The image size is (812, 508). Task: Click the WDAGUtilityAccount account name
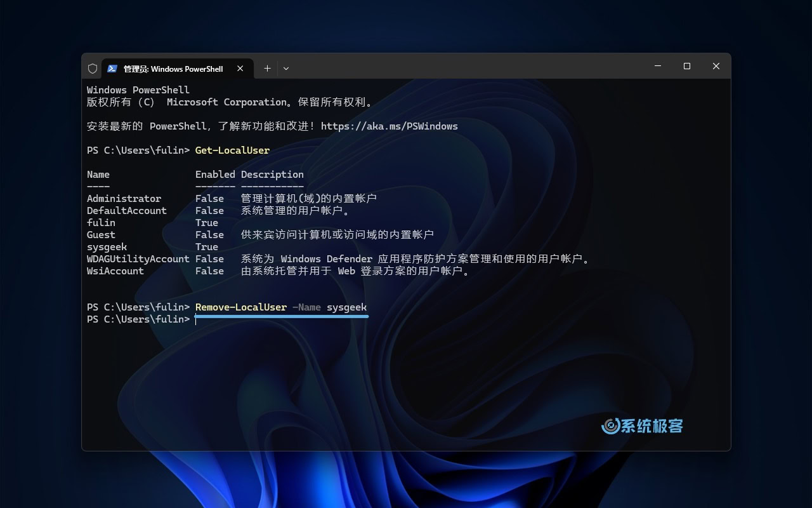138,259
